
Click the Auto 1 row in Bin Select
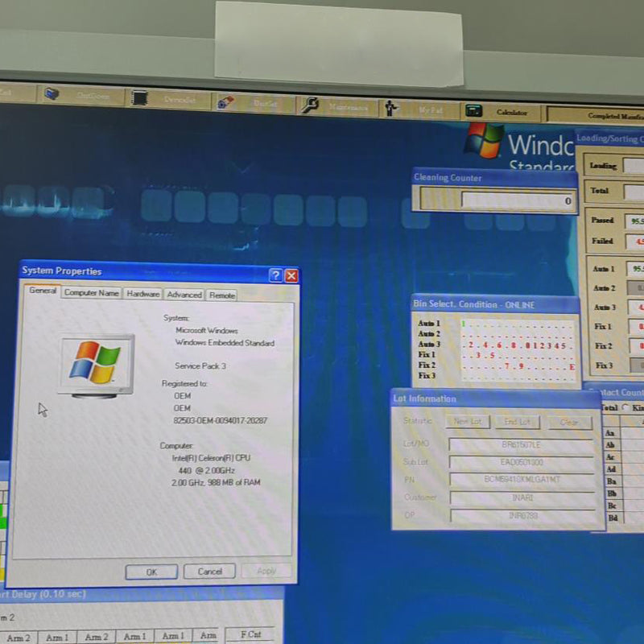tap(496, 324)
